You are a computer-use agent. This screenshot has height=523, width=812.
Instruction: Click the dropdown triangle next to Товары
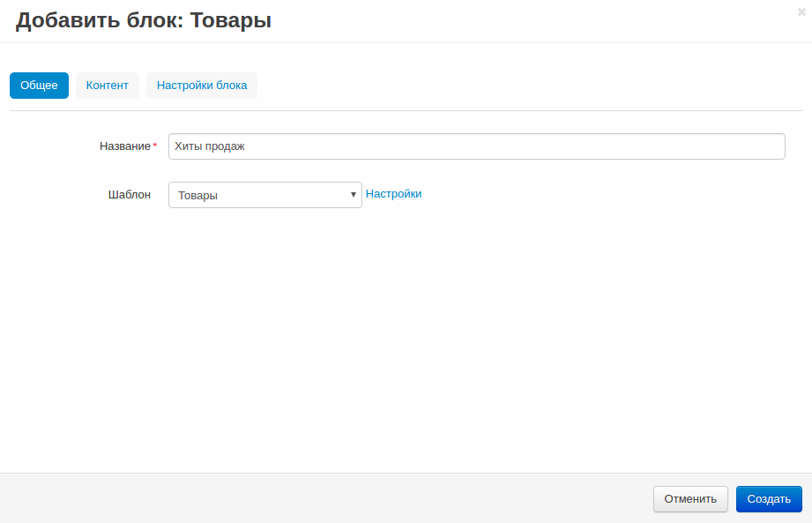pos(353,195)
